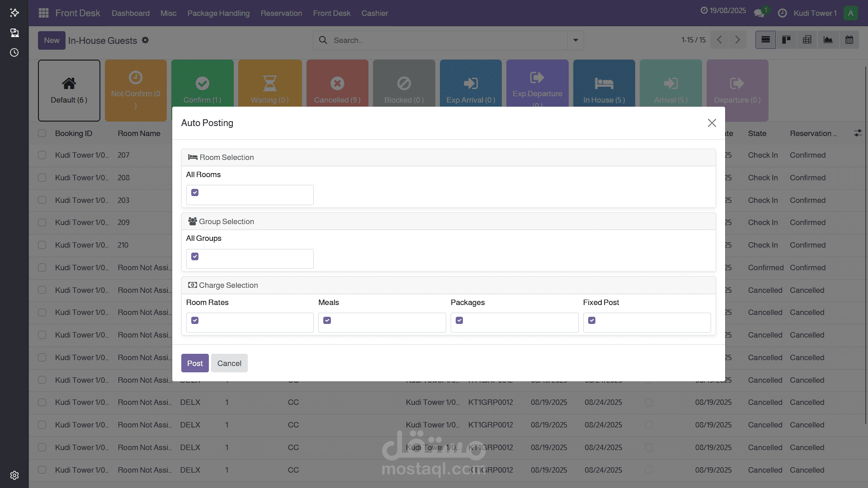The height and width of the screenshot is (488, 868).
Task: Open the apps grid menu icon
Action: pyautogui.click(x=43, y=13)
